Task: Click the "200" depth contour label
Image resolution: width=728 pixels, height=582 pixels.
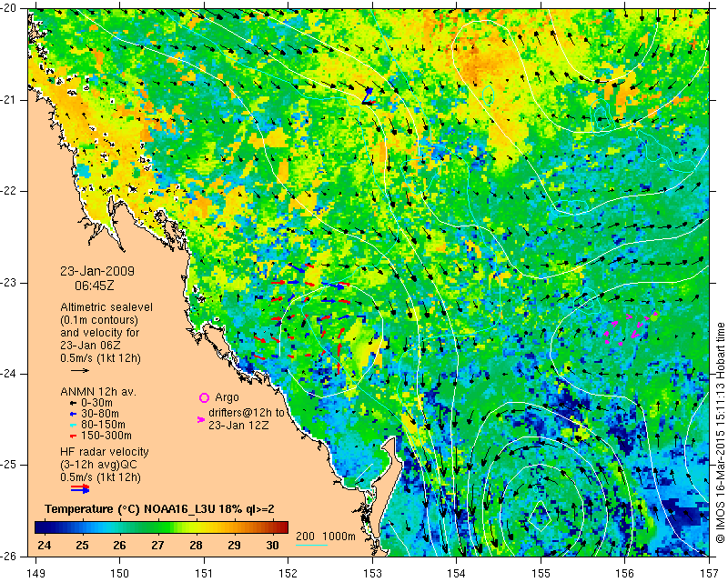Action: point(305,537)
